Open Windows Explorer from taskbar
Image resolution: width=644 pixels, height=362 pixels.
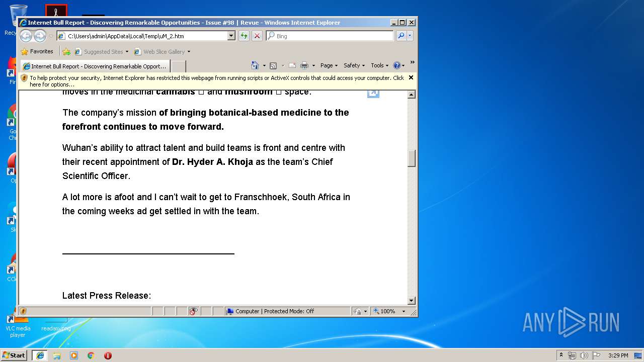pyautogui.click(x=57, y=355)
